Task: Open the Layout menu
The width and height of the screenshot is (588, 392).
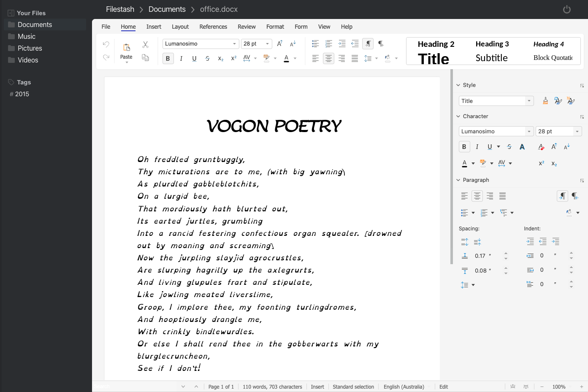Action: [x=180, y=27]
